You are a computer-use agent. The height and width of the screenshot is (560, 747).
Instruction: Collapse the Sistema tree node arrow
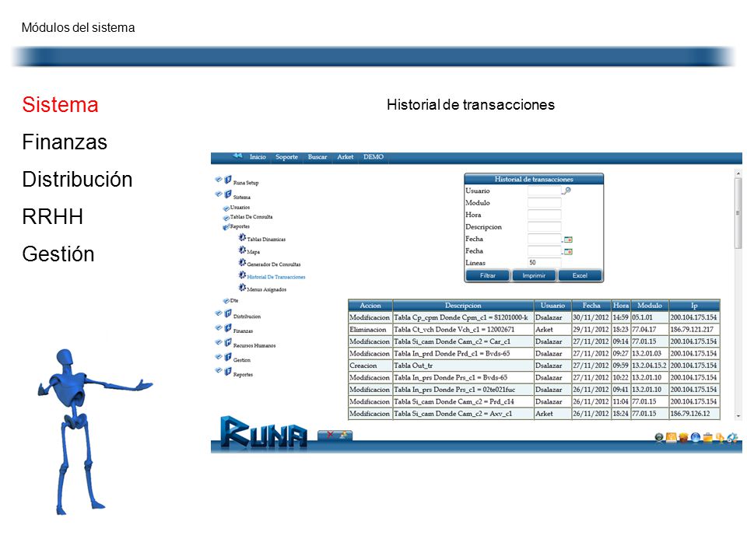click(218, 194)
